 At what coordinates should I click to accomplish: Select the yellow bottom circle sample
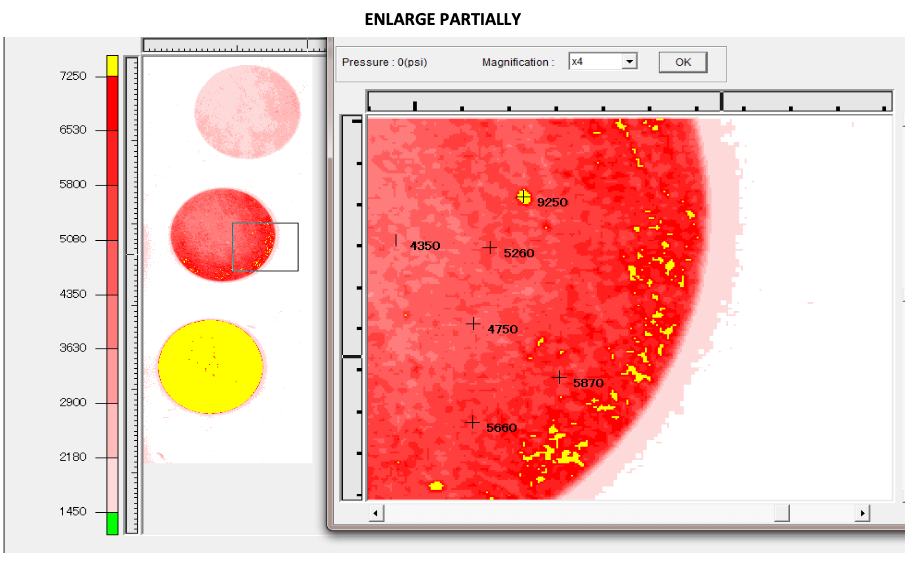tap(210, 367)
